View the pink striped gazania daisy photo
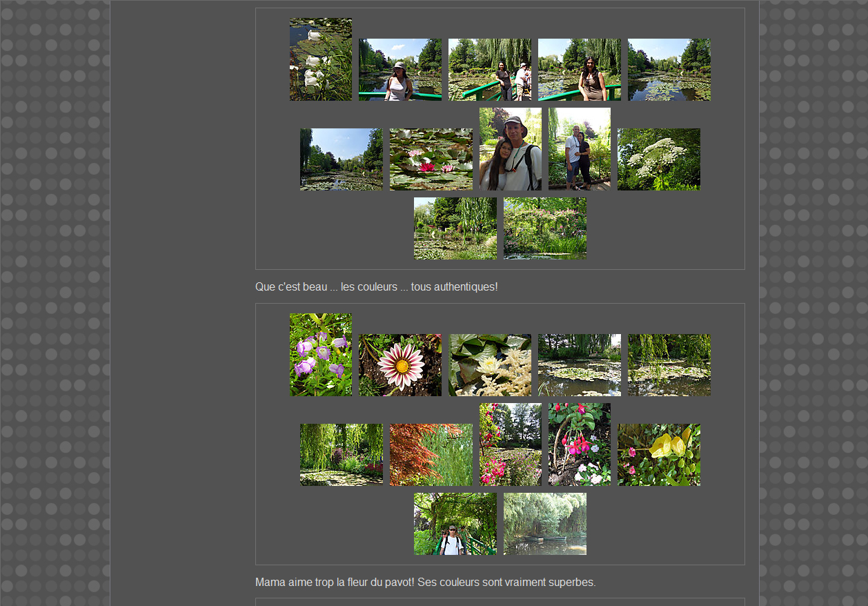The height and width of the screenshot is (606, 868). [400, 365]
